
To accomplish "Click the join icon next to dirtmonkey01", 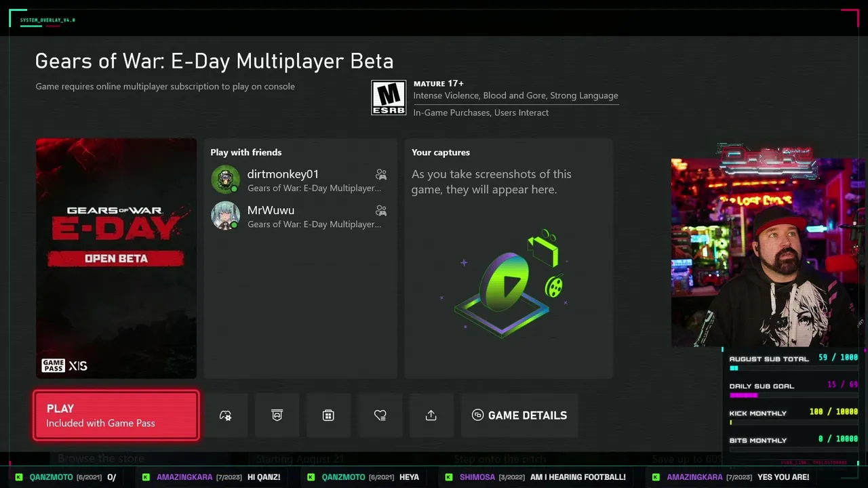I will point(381,175).
